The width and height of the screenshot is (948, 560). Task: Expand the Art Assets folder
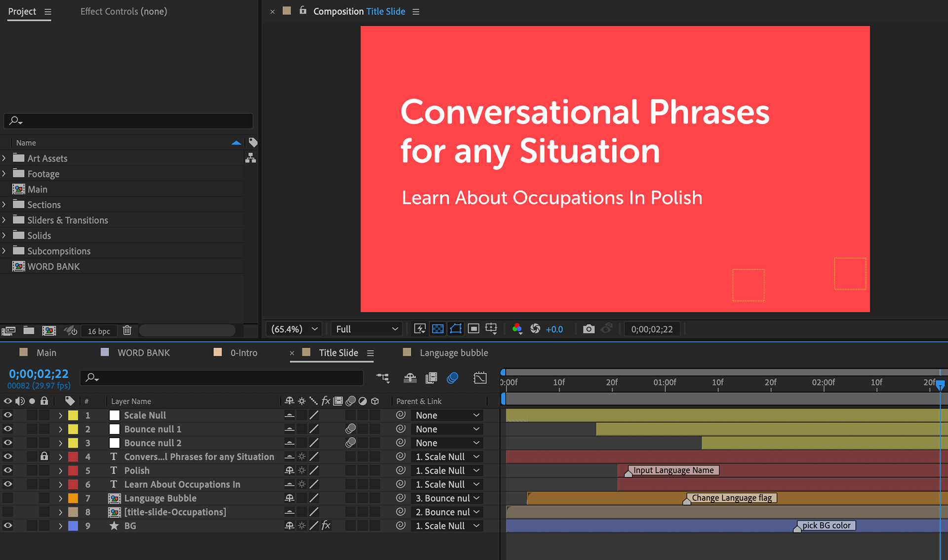pos(4,159)
